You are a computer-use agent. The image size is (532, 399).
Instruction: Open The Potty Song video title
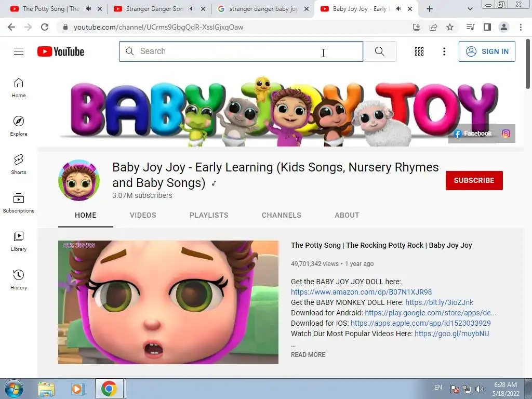pyautogui.click(x=381, y=245)
